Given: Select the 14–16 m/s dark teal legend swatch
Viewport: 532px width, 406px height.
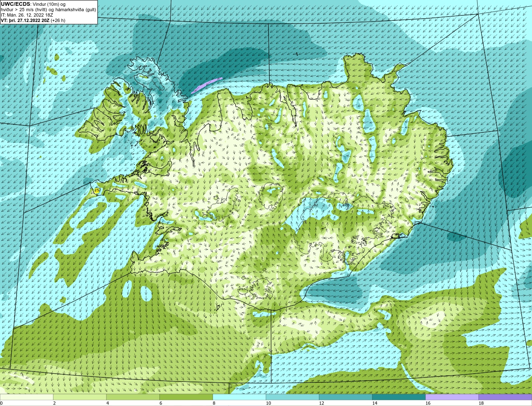Looking at the screenshot, I should click(399, 397).
